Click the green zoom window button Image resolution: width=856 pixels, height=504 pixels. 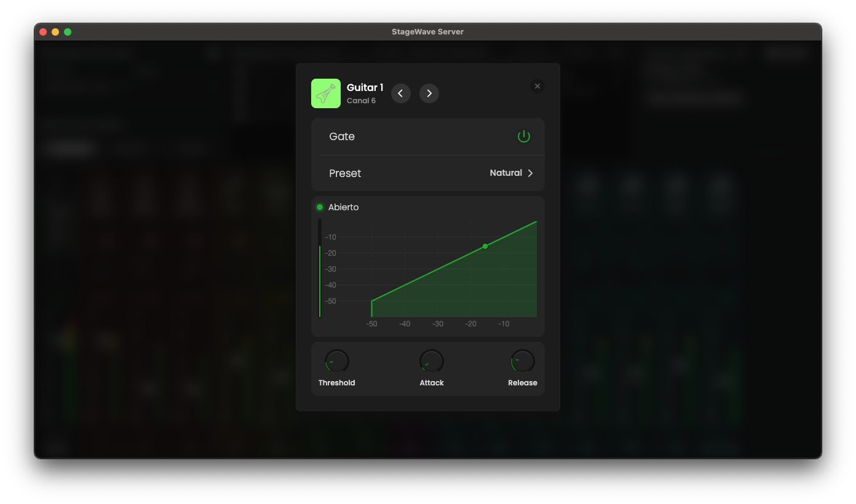click(68, 32)
